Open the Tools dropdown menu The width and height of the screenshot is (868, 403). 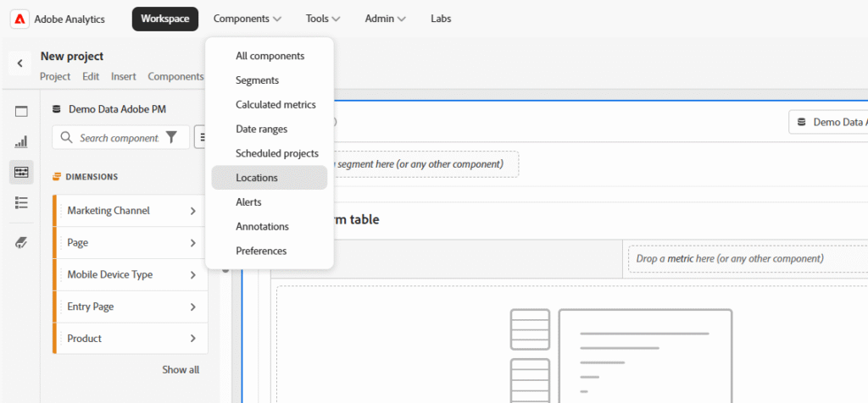(x=323, y=19)
